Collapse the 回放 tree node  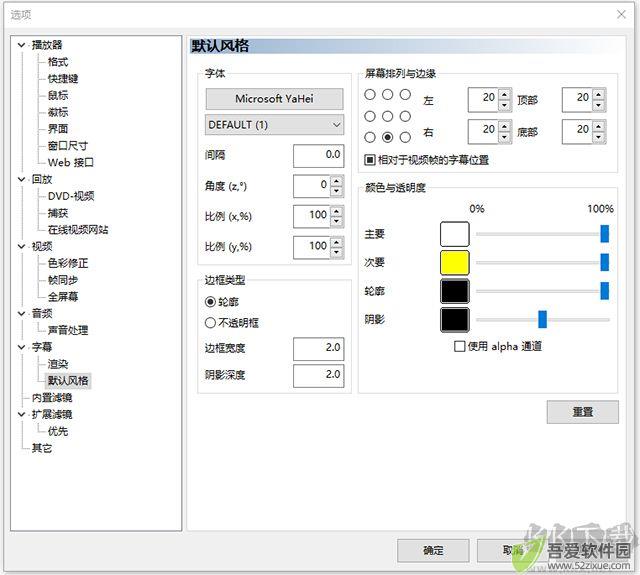21,179
